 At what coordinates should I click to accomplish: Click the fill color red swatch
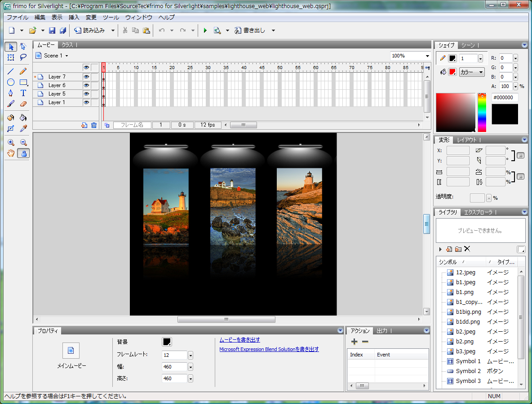(452, 72)
